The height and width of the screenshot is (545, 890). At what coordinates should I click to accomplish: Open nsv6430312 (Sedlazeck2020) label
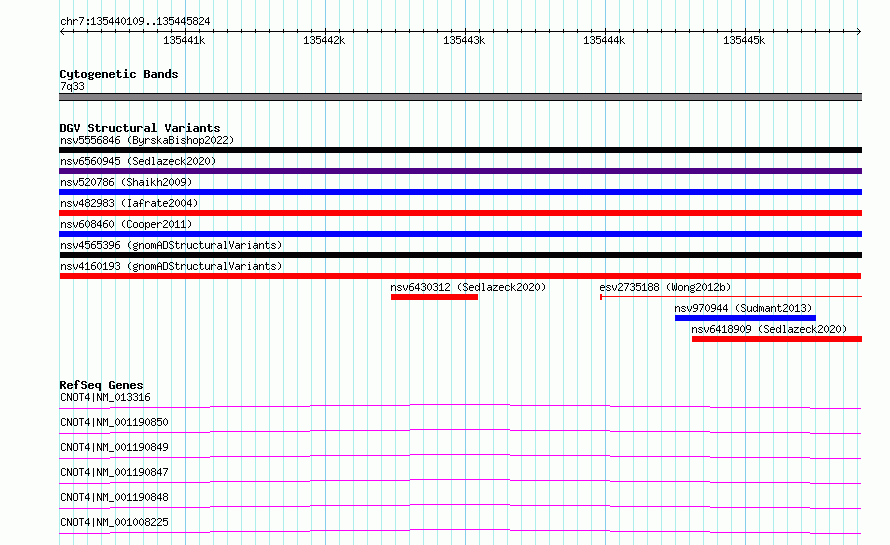click(x=468, y=287)
